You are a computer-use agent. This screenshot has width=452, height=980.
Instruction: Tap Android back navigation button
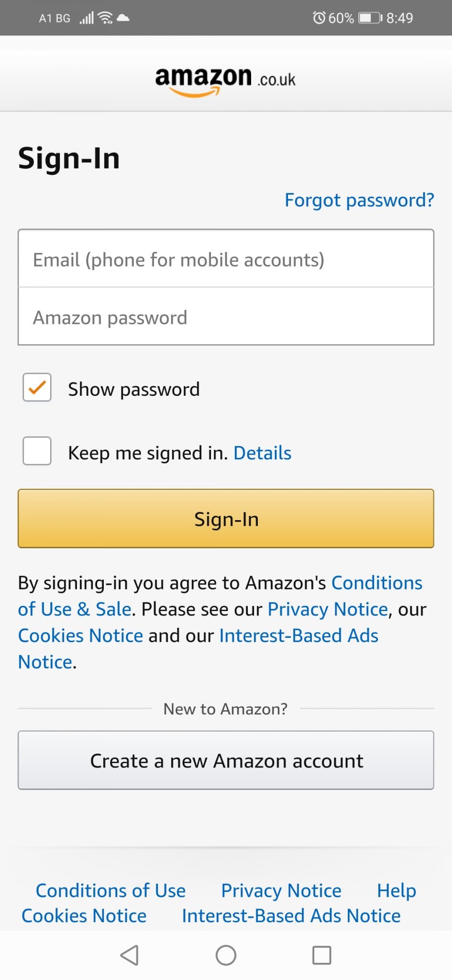tap(130, 955)
